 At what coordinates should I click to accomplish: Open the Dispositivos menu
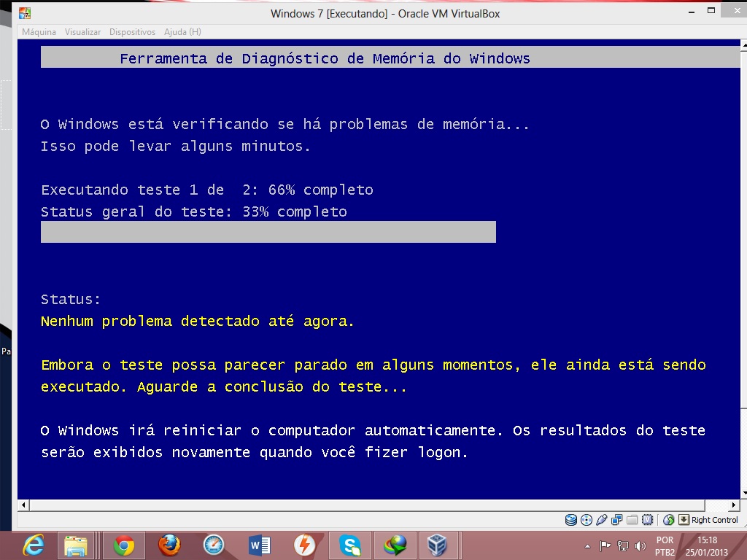tap(132, 32)
